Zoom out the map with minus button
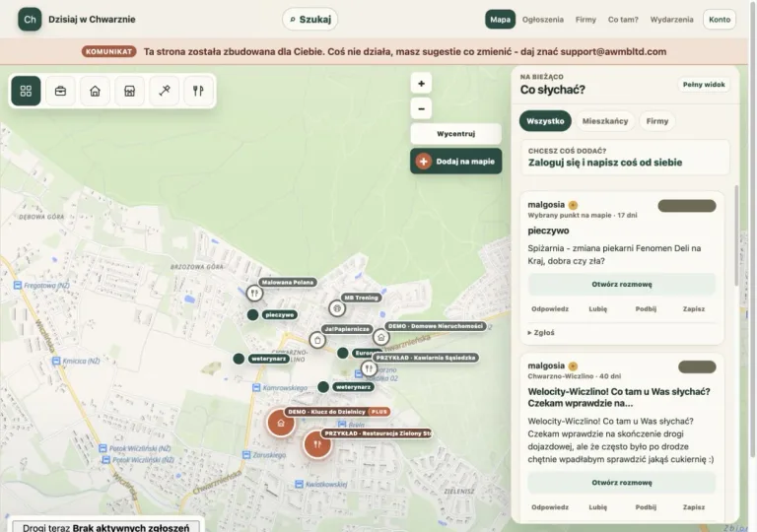The height and width of the screenshot is (532, 757). tap(421, 108)
